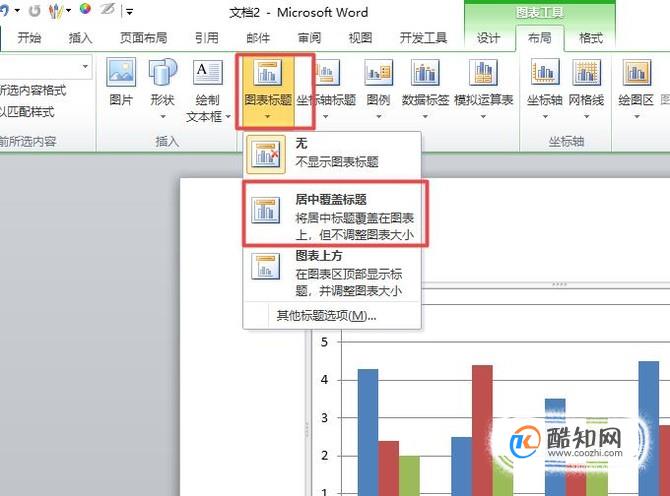Expand the Legend (图例) dropdown arrow
The image size is (670, 496).
point(379,116)
